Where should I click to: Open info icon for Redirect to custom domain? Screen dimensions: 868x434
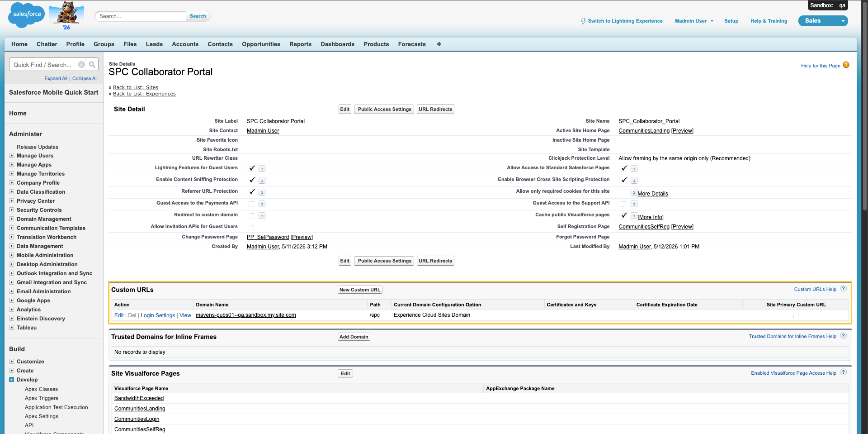pos(262,216)
